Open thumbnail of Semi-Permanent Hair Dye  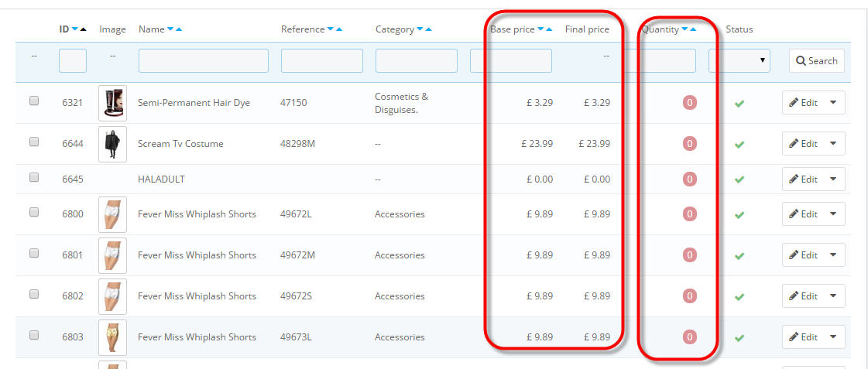pos(112,103)
